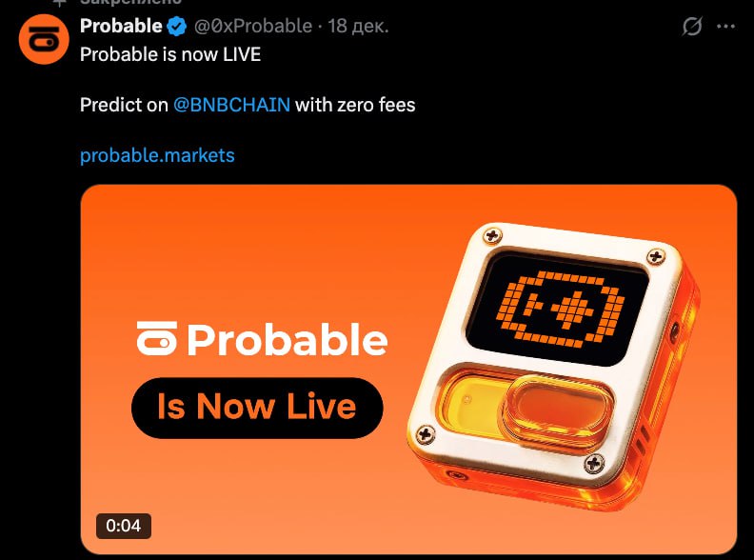This screenshot has width=754, height=560.
Task: Open the @0xProbable handle
Action: (x=253, y=26)
